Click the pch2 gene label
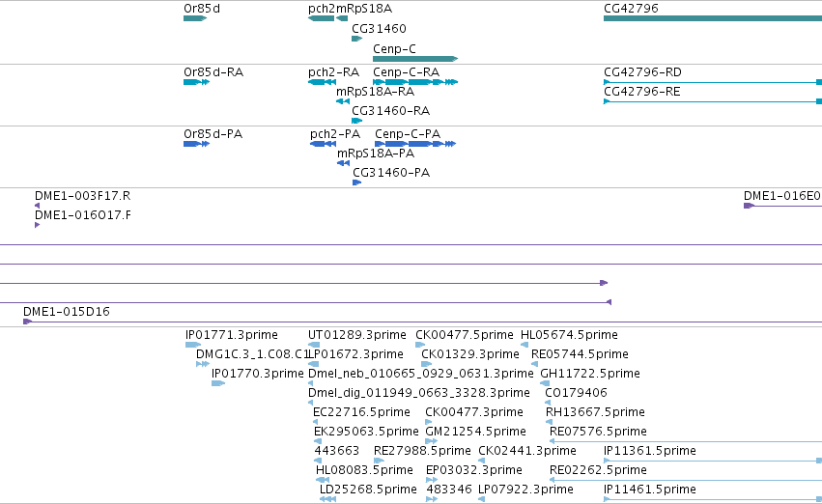Screen dimensions: 822x504 click(x=322, y=9)
